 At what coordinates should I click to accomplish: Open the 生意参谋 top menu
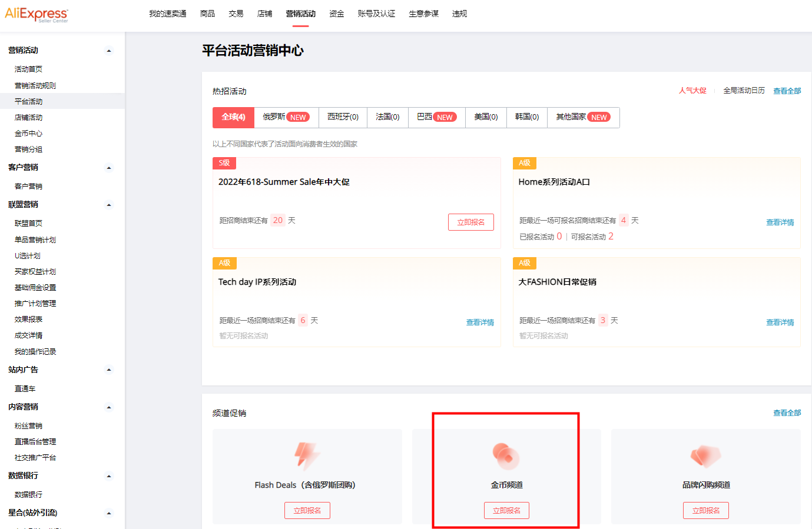tap(424, 14)
